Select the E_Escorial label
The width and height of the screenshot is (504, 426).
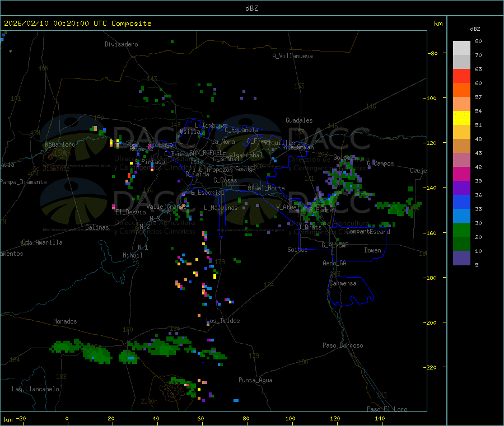click(208, 193)
